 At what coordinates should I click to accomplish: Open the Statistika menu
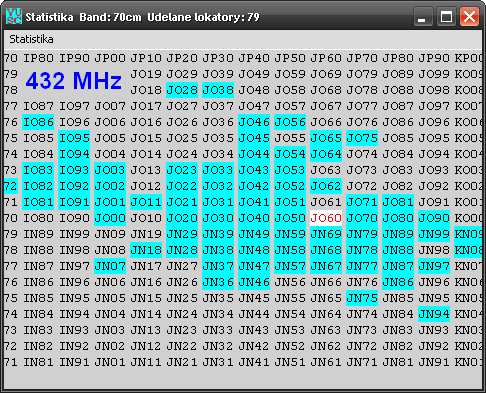pyautogui.click(x=31, y=39)
